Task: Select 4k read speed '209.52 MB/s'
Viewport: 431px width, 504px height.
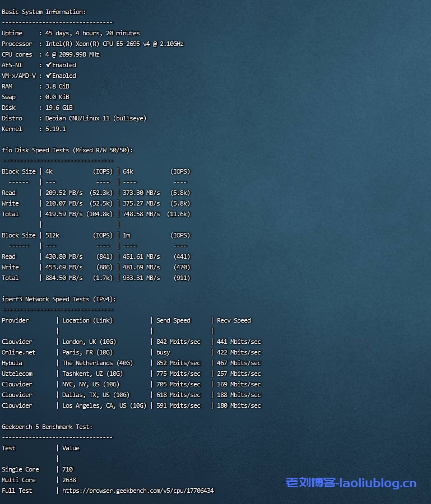Action: 64,193
